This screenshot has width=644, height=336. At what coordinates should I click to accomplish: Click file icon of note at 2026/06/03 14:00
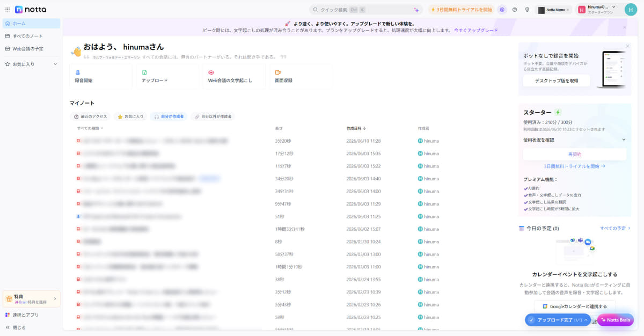coord(78,191)
